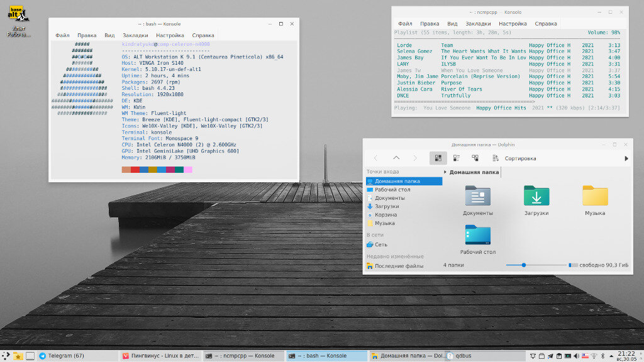Click the pink neofetch color block

click(x=188, y=170)
